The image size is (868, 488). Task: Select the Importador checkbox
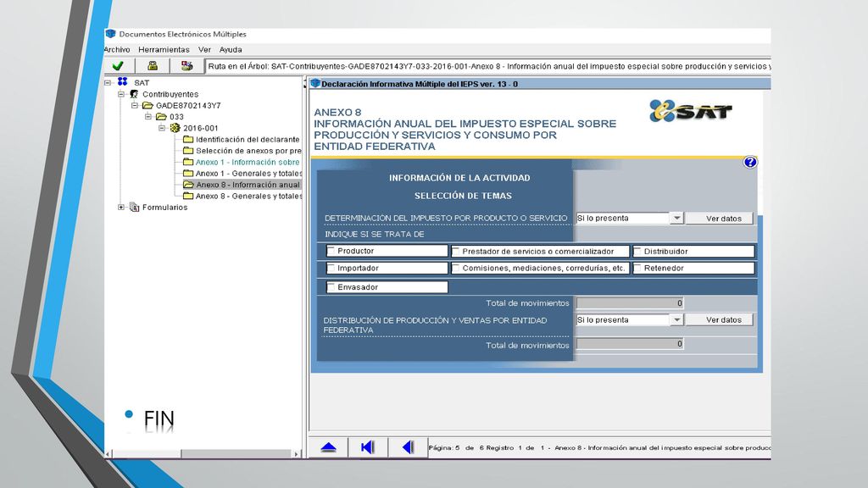(x=331, y=269)
